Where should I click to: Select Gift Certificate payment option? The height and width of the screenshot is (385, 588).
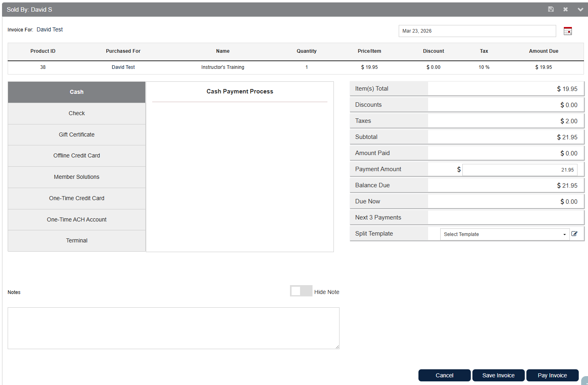[x=77, y=135]
